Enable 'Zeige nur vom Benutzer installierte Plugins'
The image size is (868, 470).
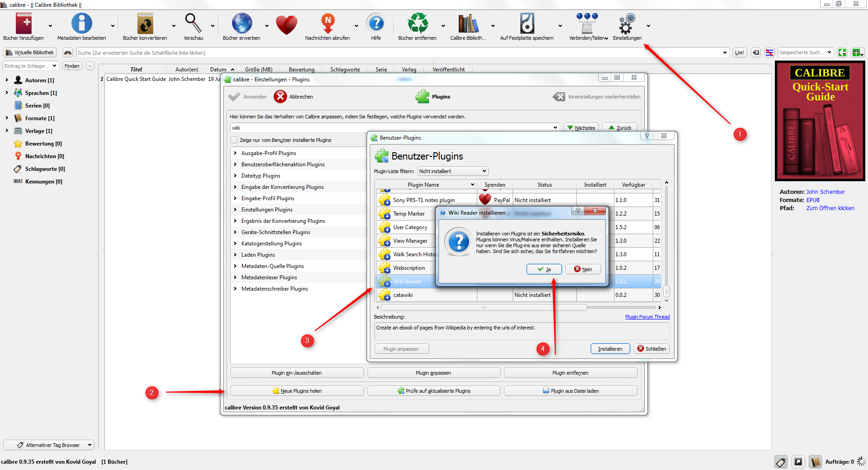point(234,140)
